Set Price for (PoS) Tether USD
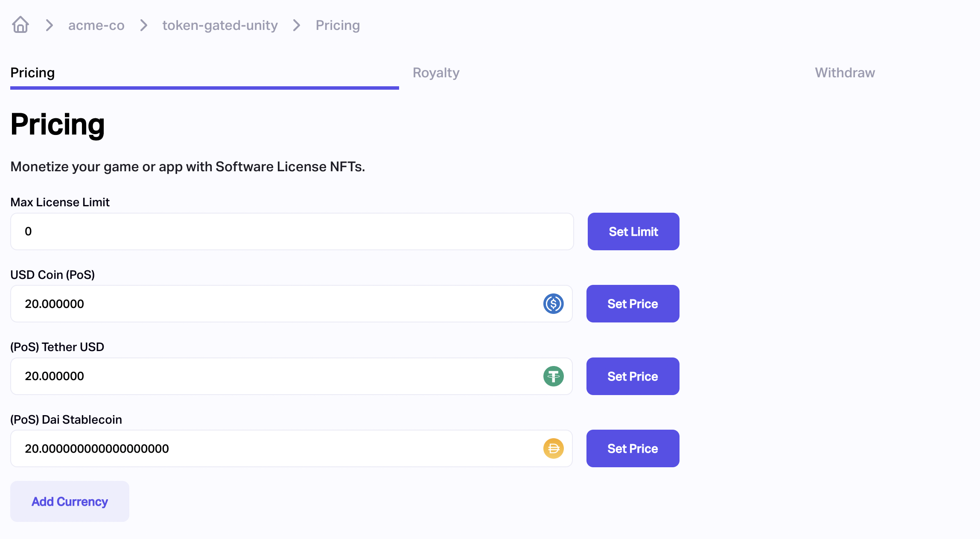 click(633, 376)
